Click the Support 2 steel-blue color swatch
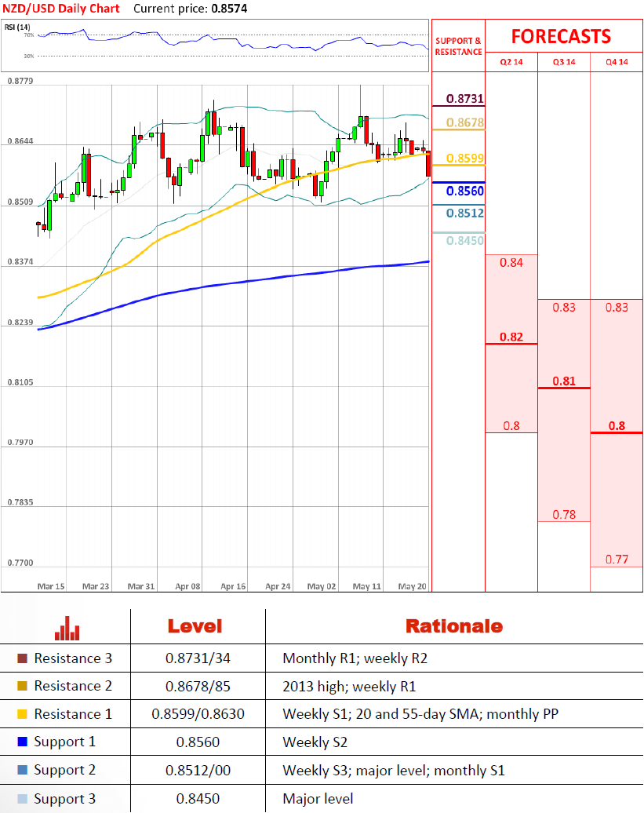The image size is (644, 813). coord(22,770)
